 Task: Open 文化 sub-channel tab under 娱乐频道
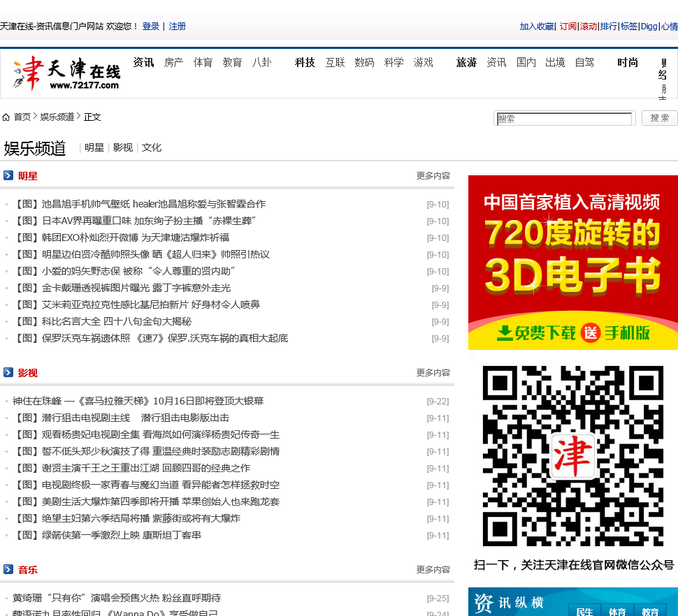[x=152, y=148]
